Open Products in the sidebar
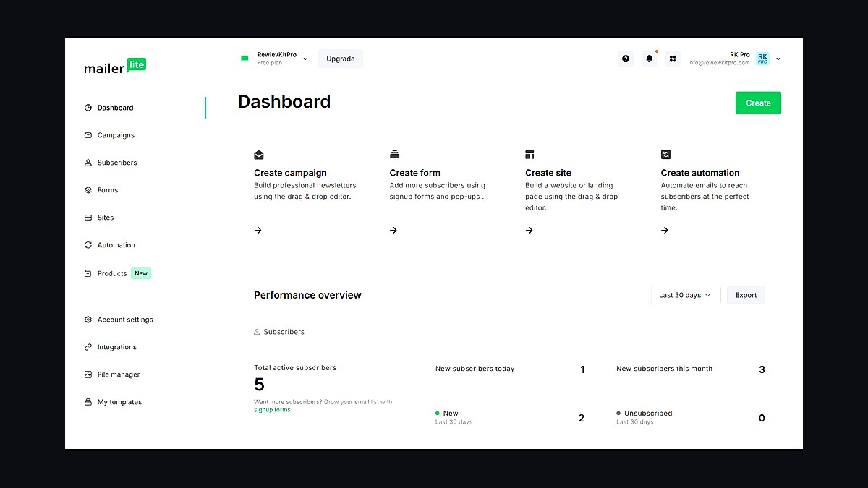This screenshot has height=488, width=868. (x=112, y=273)
